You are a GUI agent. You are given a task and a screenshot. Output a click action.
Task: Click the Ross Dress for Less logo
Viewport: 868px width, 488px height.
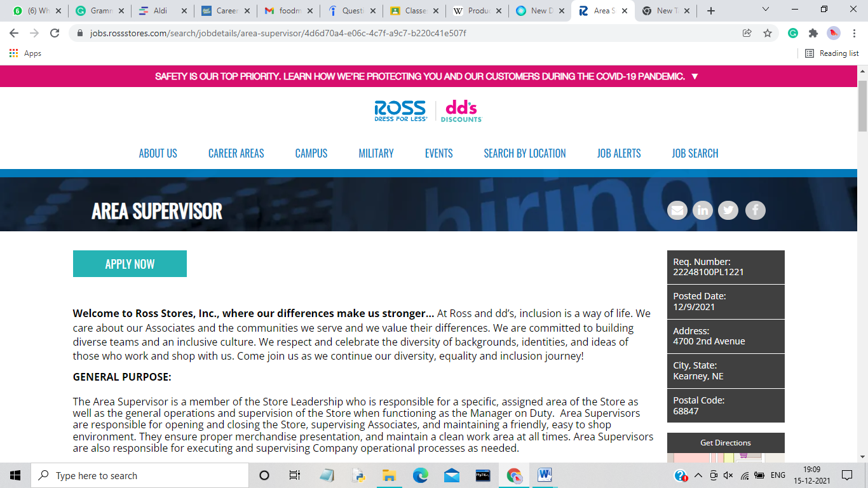click(x=400, y=111)
